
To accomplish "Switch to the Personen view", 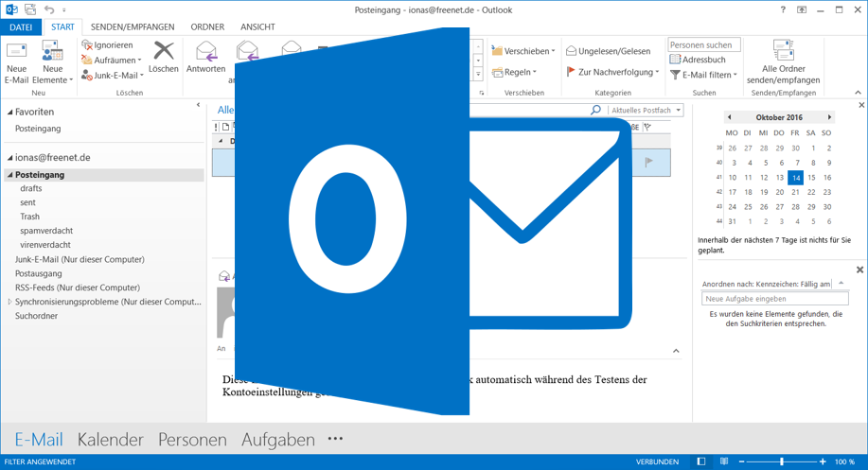I will click(192, 440).
